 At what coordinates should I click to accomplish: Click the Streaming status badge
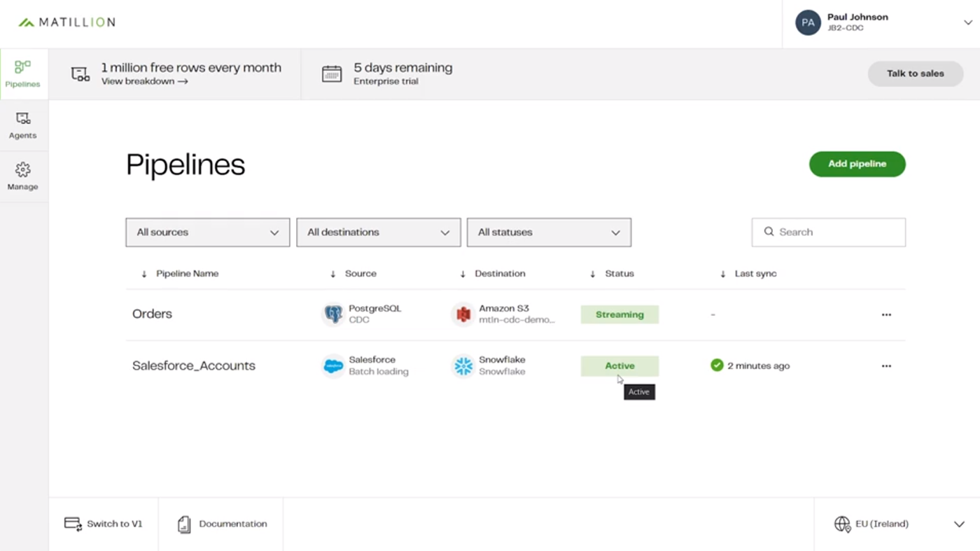(619, 314)
